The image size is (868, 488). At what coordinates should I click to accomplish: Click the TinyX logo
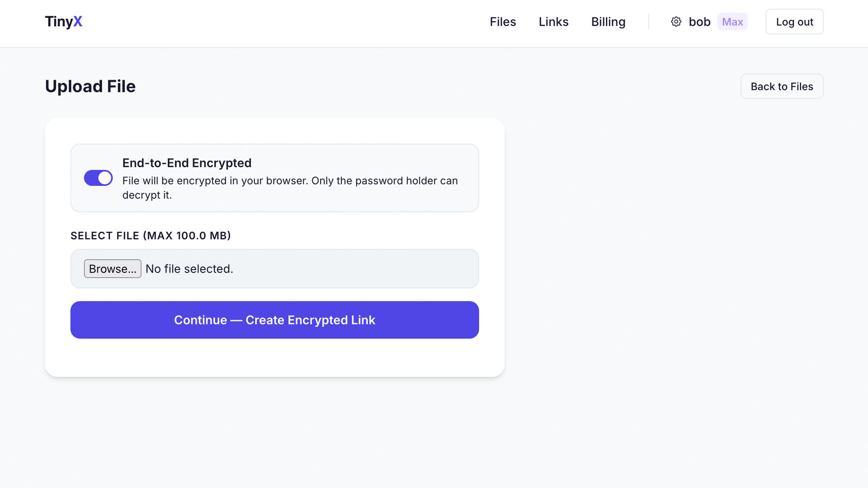(x=63, y=21)
